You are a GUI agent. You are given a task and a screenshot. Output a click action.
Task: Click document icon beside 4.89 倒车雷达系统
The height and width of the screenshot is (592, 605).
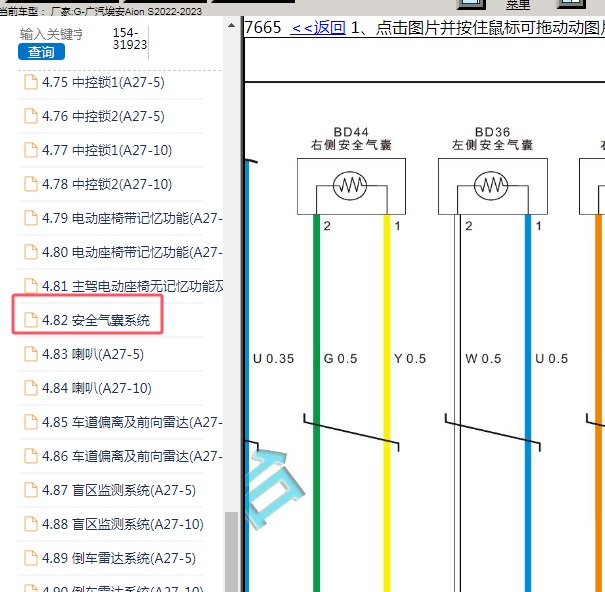[x=31, y=558]
